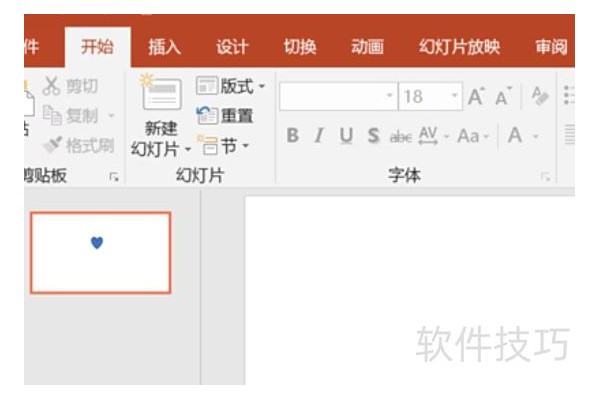This screenshot has height=400, width=600.
Task: Apply font color A button
Action: coord(515,136)
